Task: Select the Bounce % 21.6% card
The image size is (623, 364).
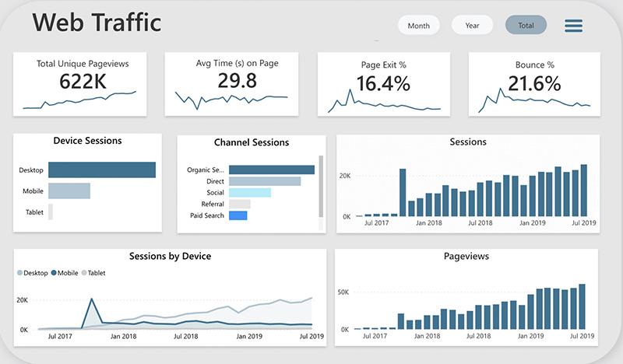Action: [x=534, y=84]
